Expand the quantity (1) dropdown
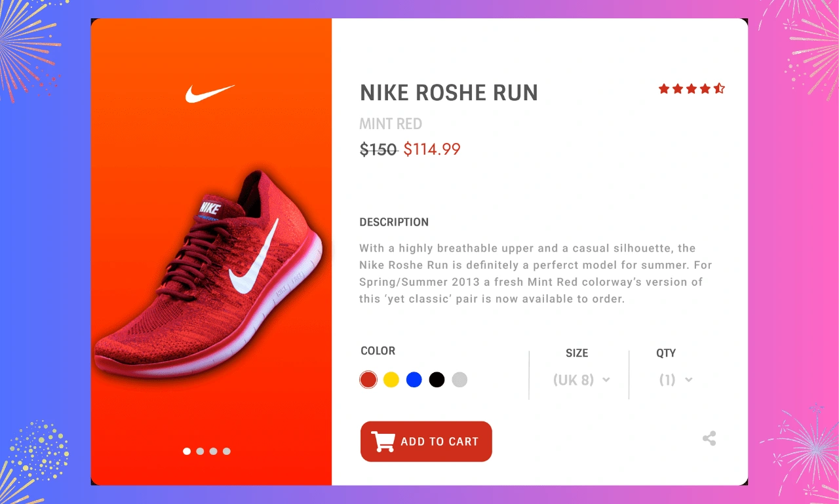 675,380
